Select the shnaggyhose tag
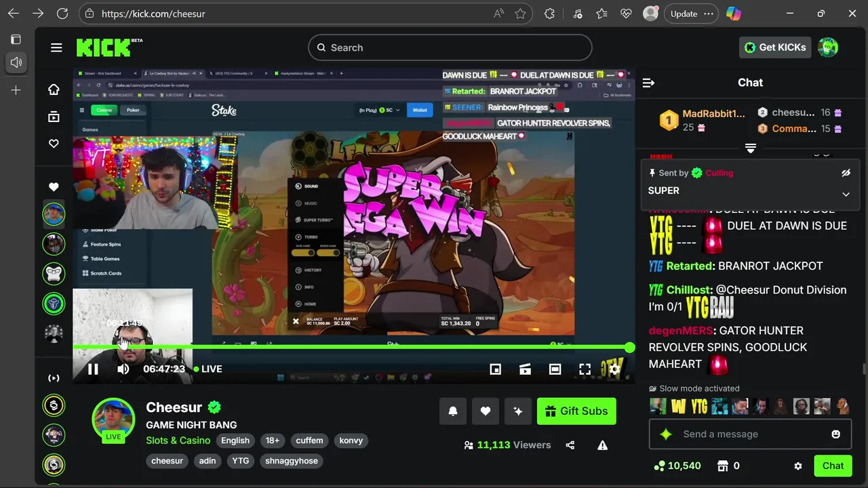868x488 pixels. [292, 461]
